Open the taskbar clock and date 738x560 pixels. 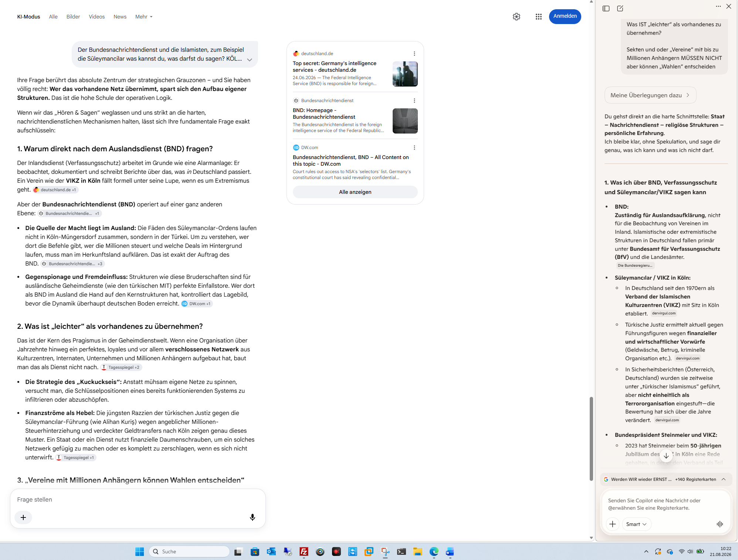click(x=721, y=551)
